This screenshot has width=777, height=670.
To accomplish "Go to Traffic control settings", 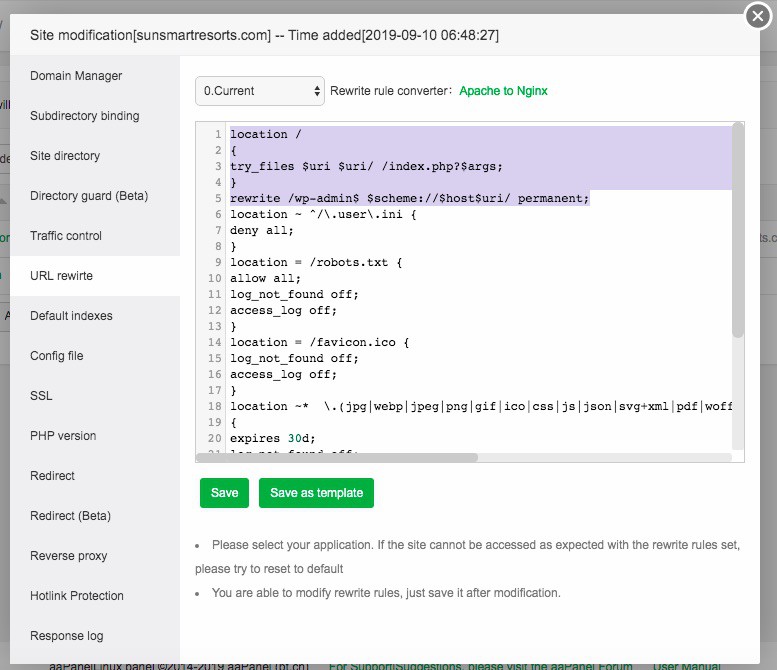I will coord(66,236).
